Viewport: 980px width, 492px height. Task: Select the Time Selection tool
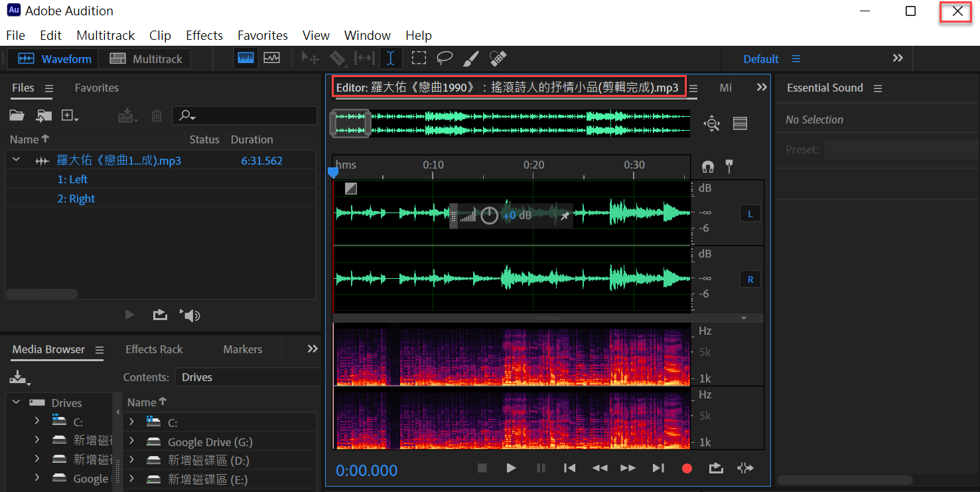(391, 58)
